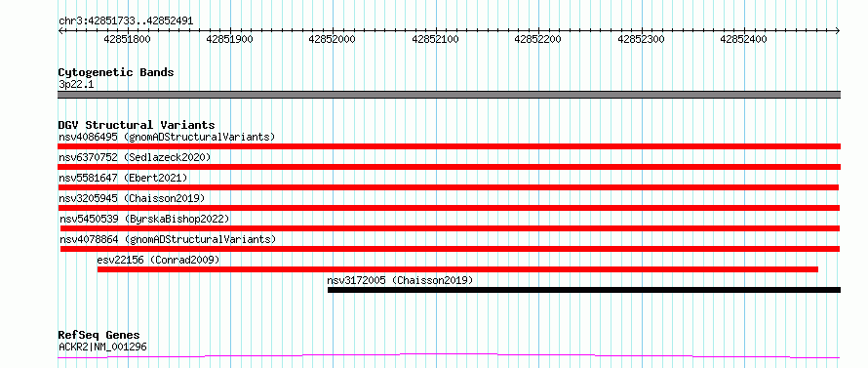The height and width of the screenshot is (368, 868).
Task: Select the DGV Structural Variants track heading
Action: (x=137, y=125)
